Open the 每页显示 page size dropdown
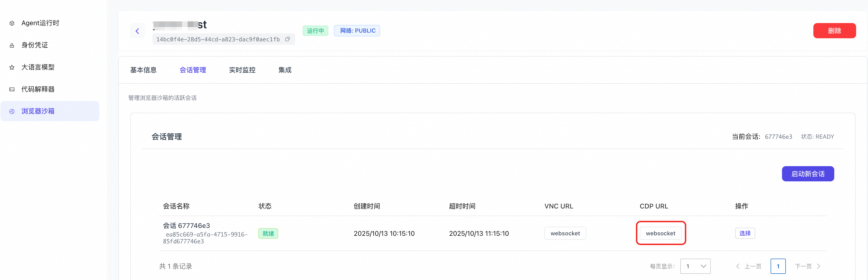 [695, 266]
